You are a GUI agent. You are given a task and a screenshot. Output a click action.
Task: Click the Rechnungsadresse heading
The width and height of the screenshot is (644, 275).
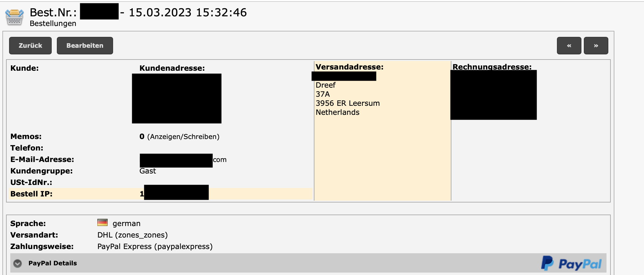point(492,67)
